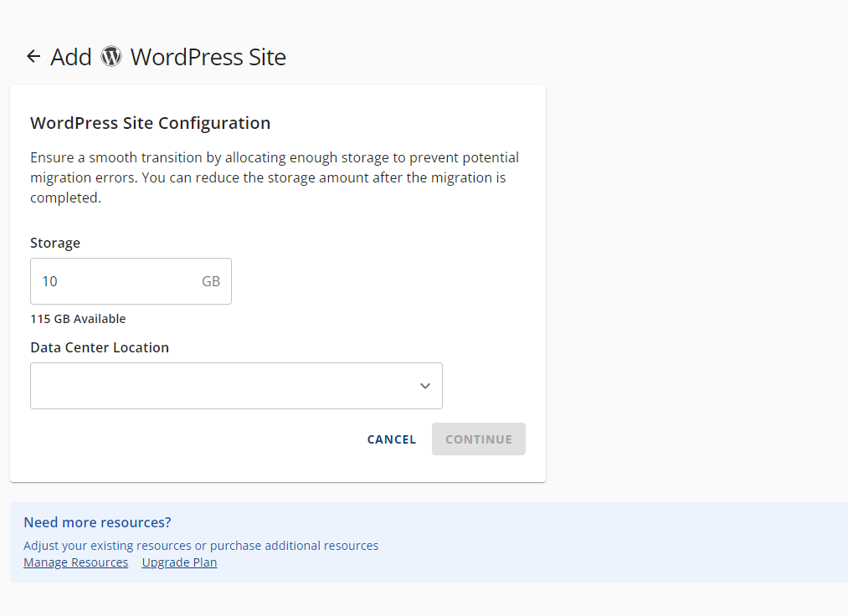Click the WordPress Site Configuration heading

tap(150, 123)
